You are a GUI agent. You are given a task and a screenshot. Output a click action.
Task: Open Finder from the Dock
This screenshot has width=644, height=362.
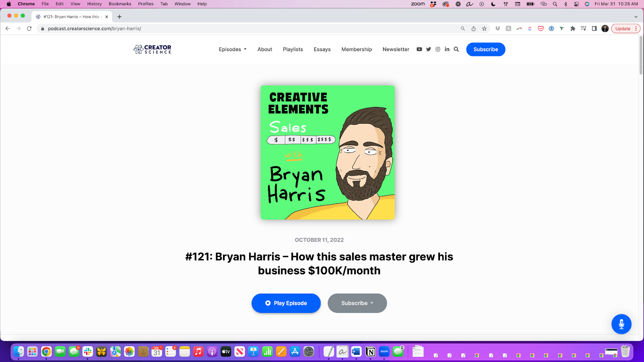click(19, 352)
